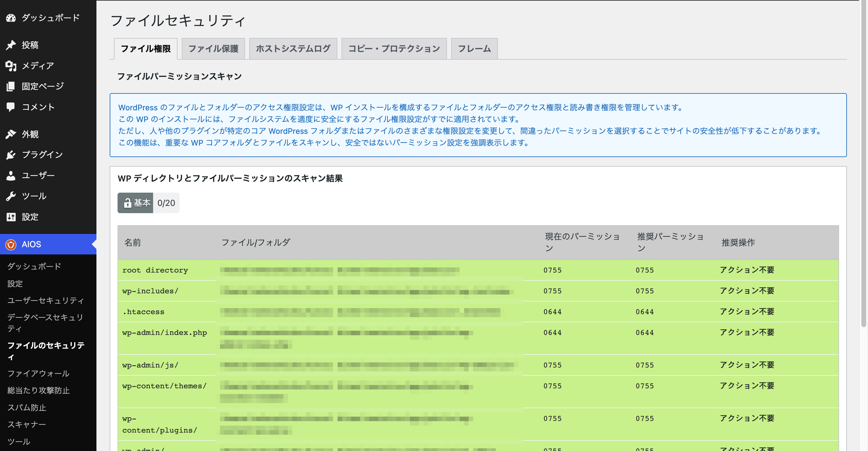Click the 名前 column header
Screen dimensions: 868x451
click(x=132, y=242)
